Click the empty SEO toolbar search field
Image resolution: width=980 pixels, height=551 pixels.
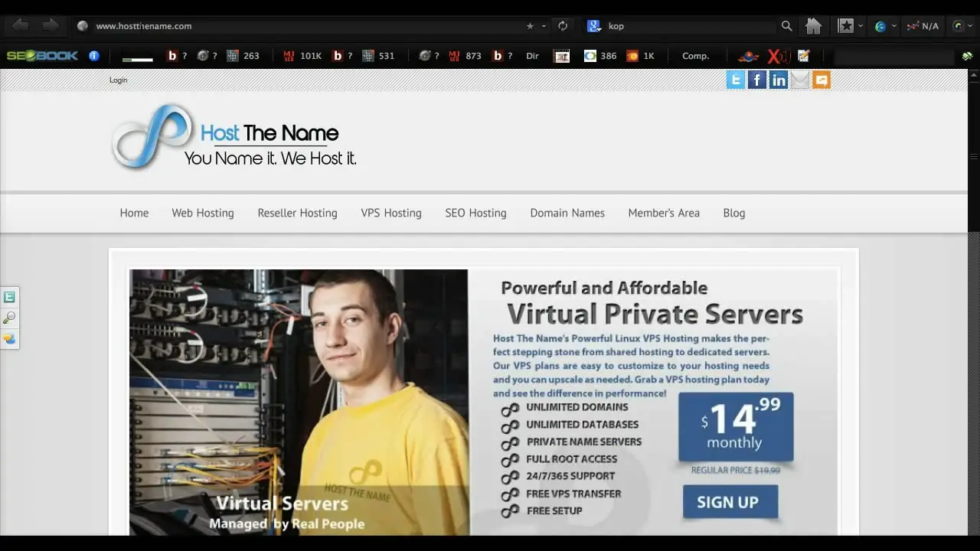(x=894, y=56)
